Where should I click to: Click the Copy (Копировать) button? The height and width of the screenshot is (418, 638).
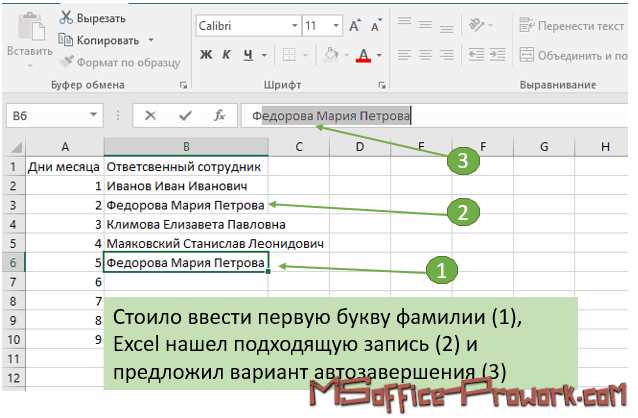[99, 40]
